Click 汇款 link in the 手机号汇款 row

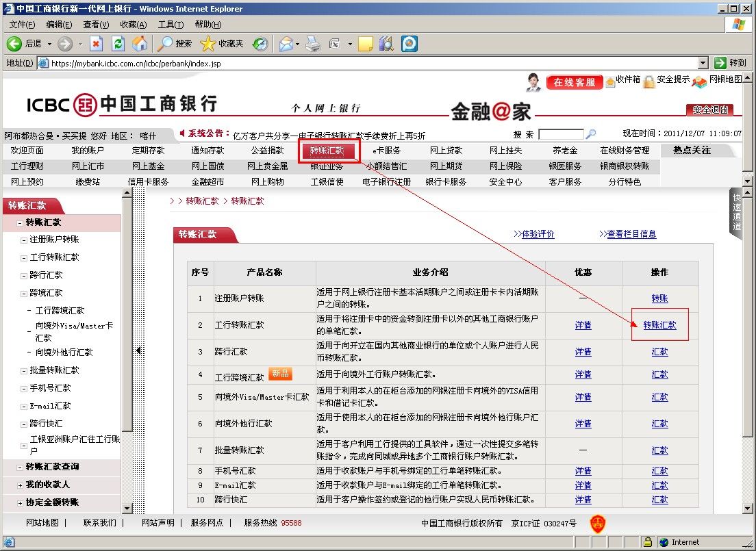pos(659,471)
